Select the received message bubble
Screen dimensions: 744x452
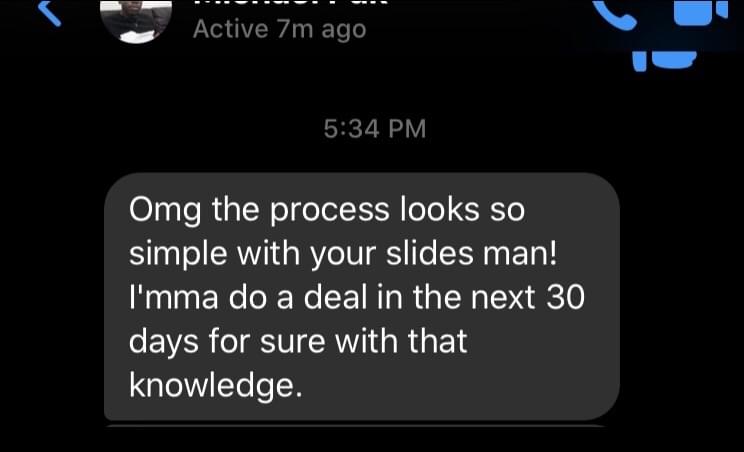[x=362, y=296]
